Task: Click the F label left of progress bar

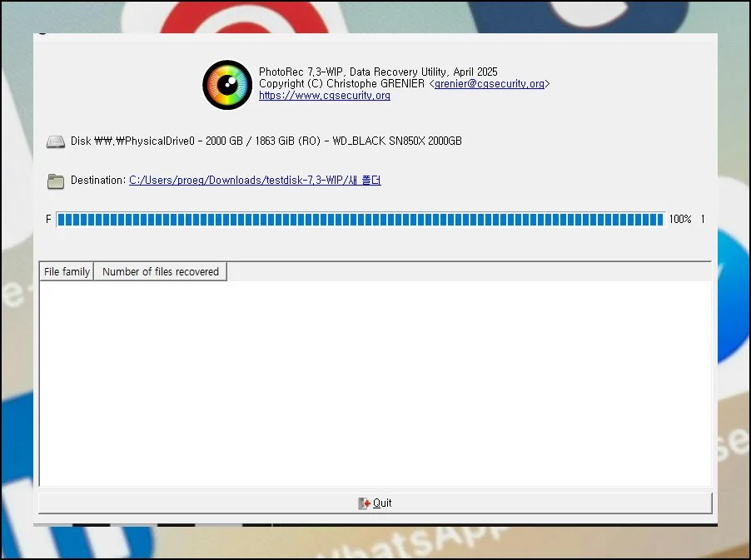Action: point(48,220)
